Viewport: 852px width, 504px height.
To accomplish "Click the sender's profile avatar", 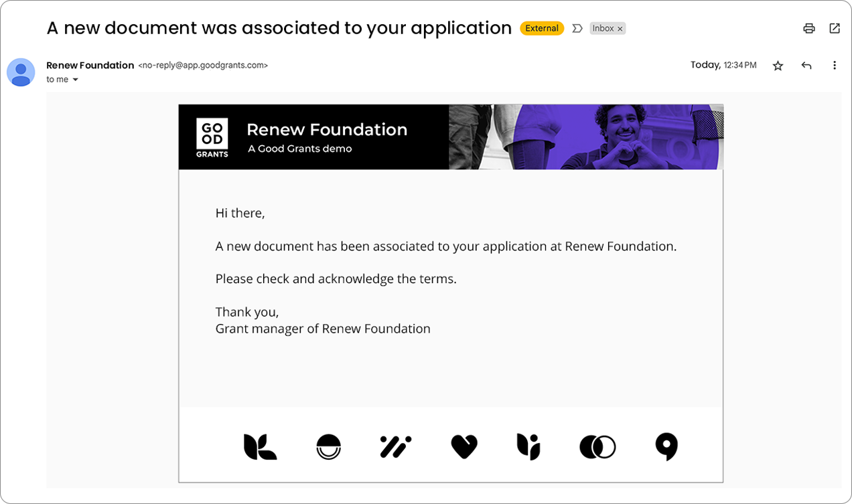I will pos(21,72).
